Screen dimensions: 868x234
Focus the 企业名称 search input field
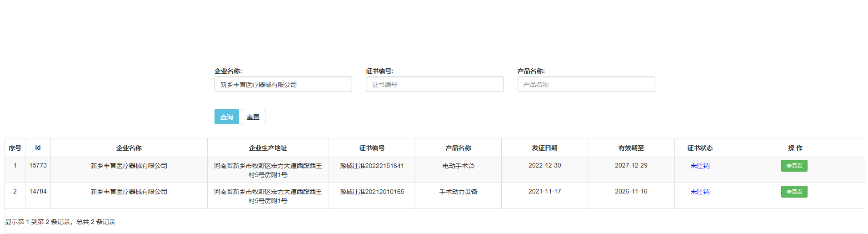(x=283, y=84)
